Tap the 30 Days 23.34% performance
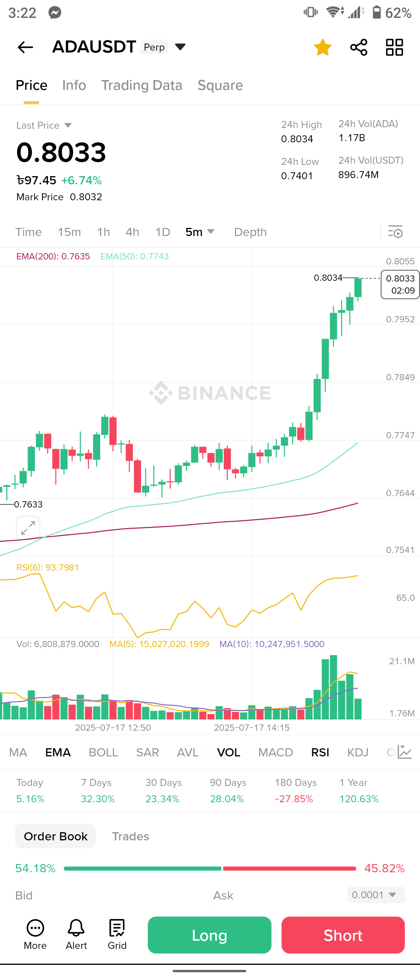Screen dimensions: 420x980 point(164,791)
